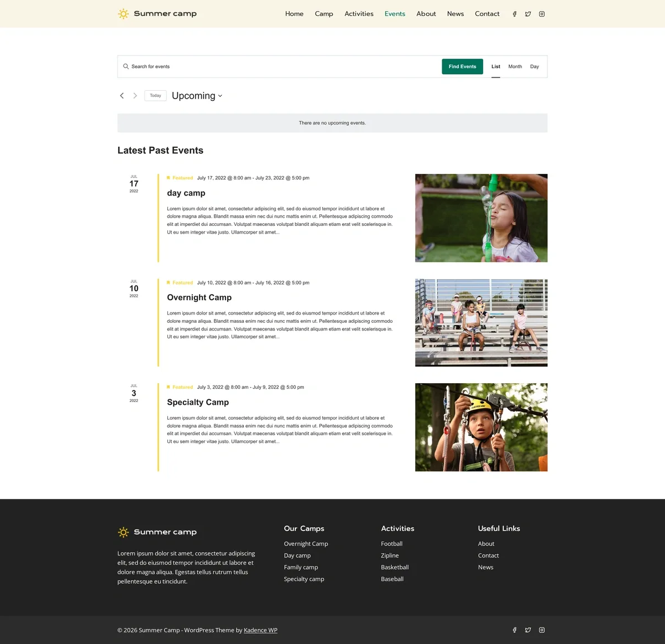The width and height of the screenshot is (665, 644).
Task: Click the footer Facebook icon
Action: coord(514,630)
